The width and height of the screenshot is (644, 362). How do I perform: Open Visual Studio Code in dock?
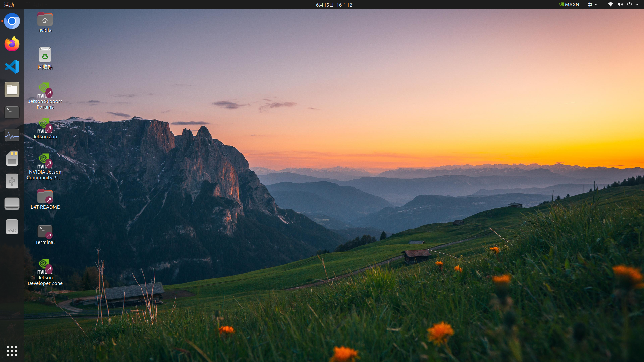tap(12, 67)
